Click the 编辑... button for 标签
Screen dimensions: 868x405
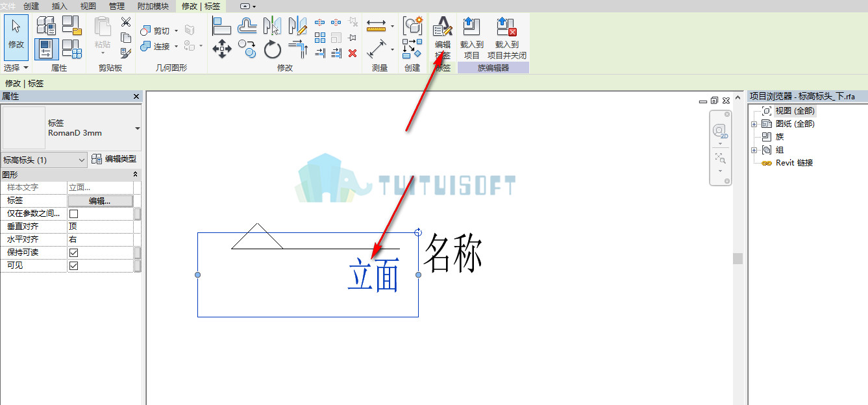(99, 201)
